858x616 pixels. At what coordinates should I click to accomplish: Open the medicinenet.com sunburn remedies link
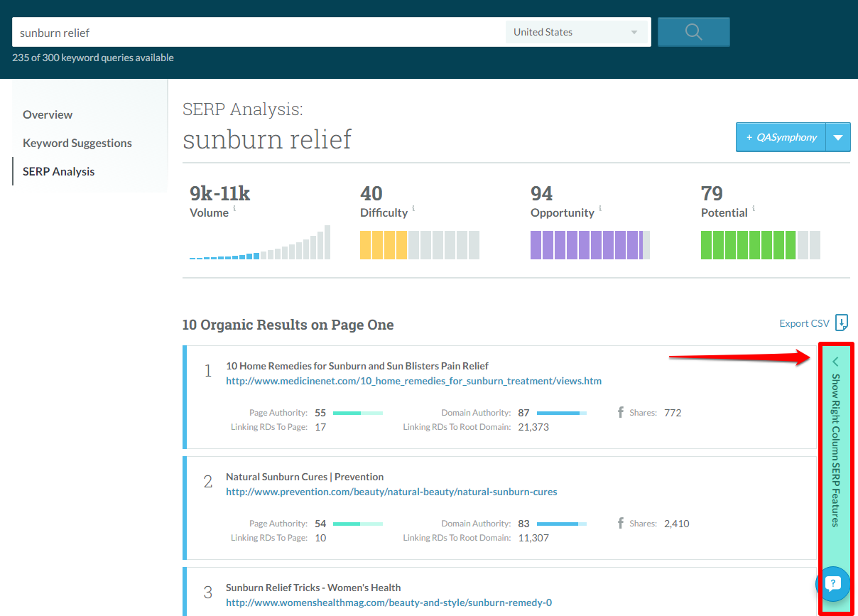(413, 381)
